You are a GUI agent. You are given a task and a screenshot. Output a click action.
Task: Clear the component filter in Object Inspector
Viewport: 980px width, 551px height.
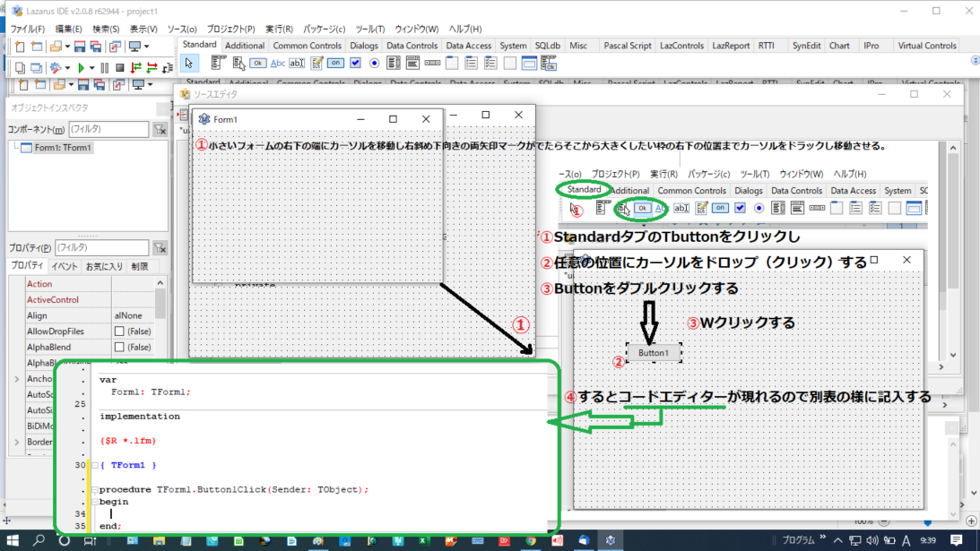pyautogui.click(x=160, y=129)
